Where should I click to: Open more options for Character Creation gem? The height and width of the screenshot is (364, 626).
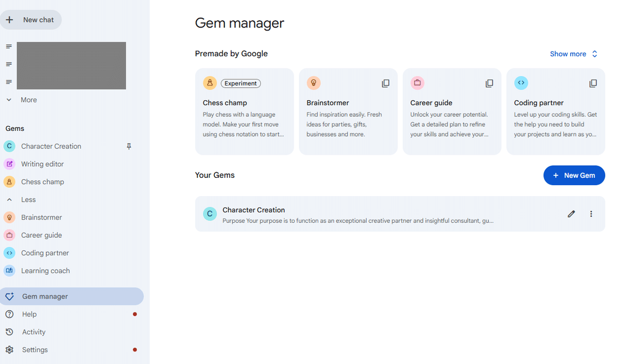591,214
